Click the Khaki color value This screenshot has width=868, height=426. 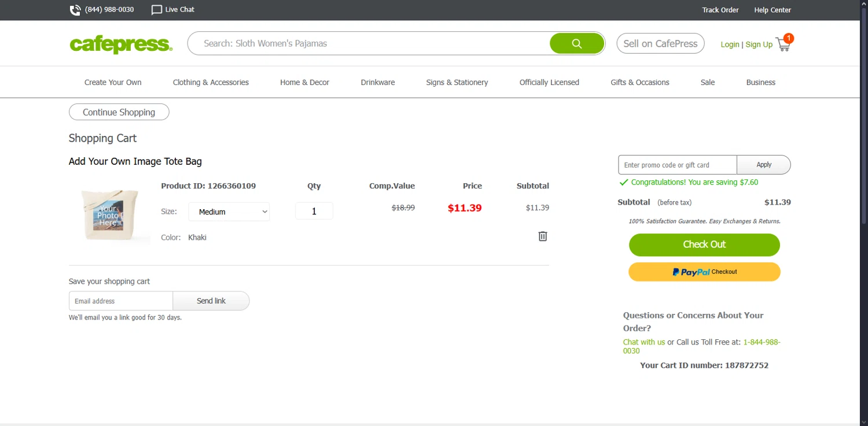[x=197, y=237]
